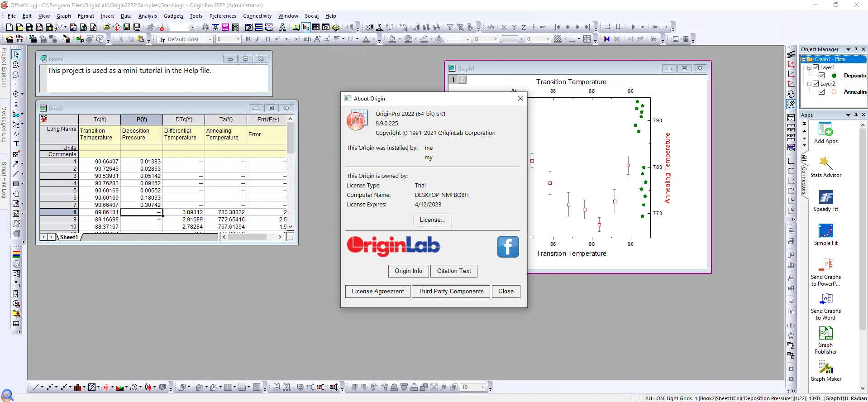Open the Connectivity menu

tap(258, 16)
